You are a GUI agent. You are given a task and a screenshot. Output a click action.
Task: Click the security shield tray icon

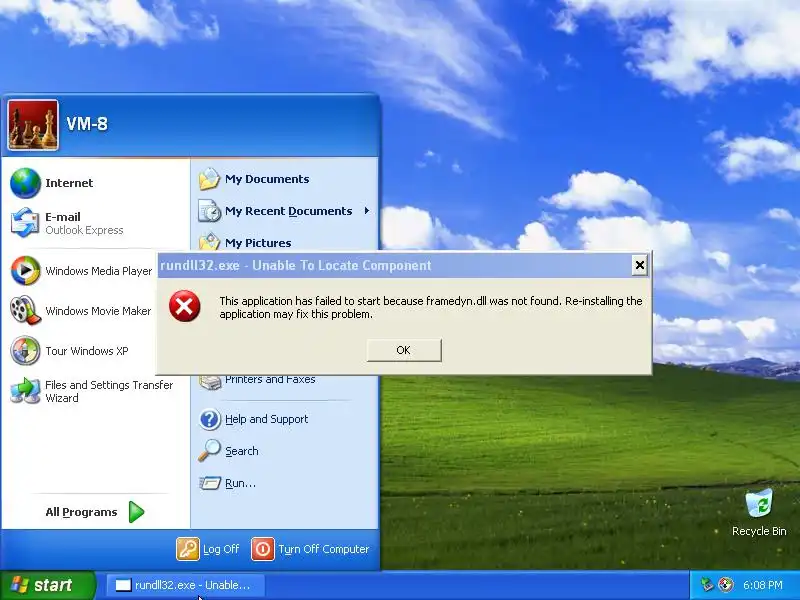[x=726, y=585]
